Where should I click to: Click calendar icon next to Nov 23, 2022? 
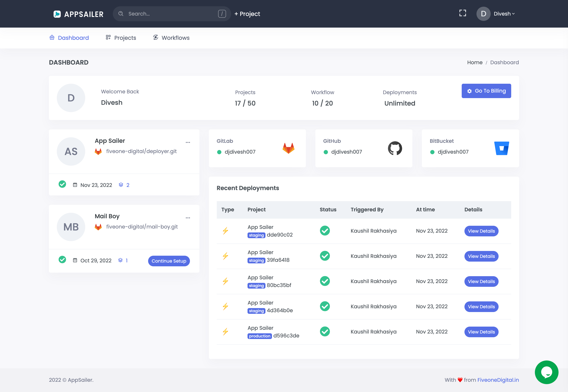click(x=75, y=185)
